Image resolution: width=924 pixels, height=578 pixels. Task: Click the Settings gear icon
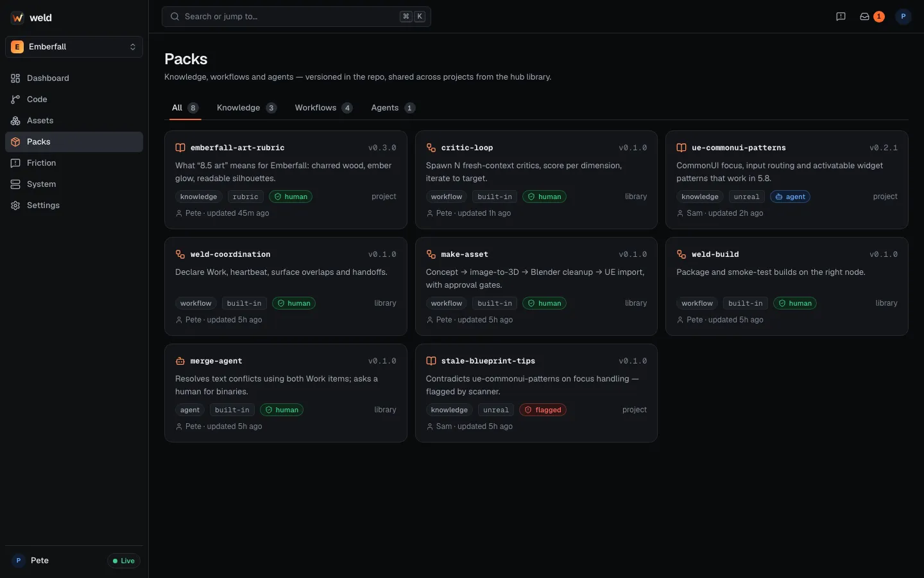tap(15, 206)
